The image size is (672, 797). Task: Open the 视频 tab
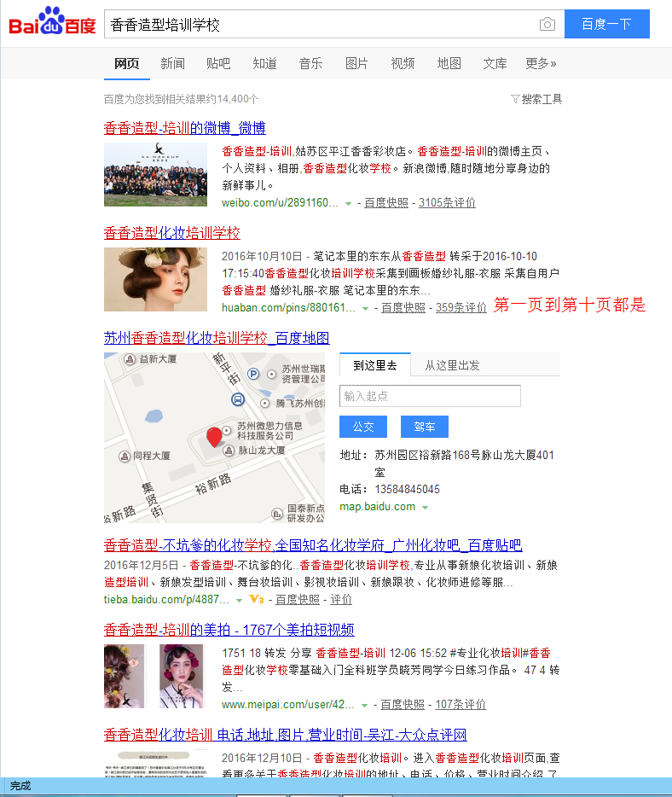pyautogui.click(x=403, y=63)
